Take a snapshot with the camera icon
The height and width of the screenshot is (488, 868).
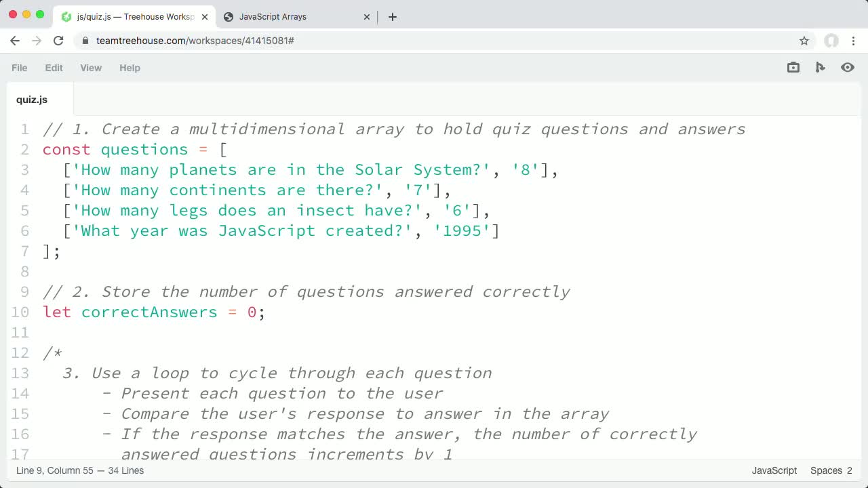coord(793,67)
